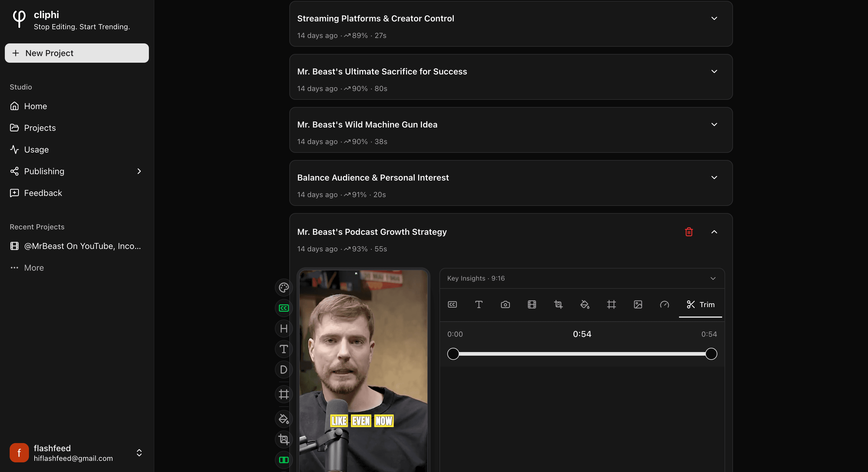Select the Trim tab
This screenshot has height=472, width=868.
[x=700, y=304]
